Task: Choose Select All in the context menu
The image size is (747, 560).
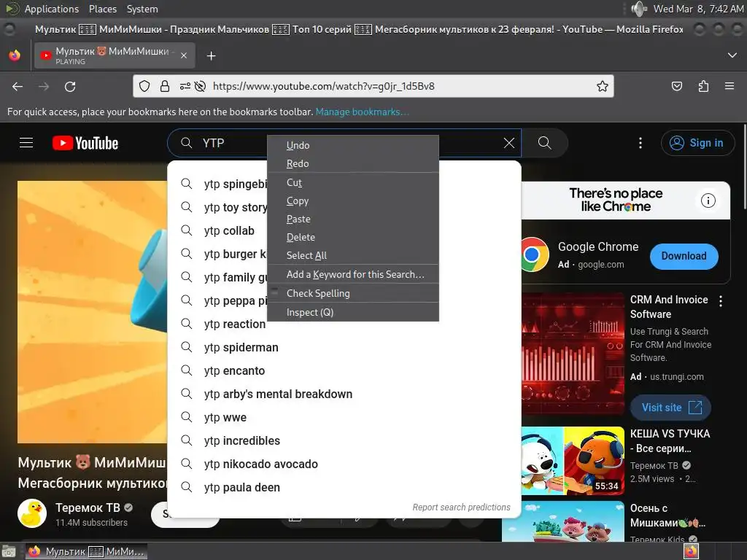Action: tap(353, 255)
